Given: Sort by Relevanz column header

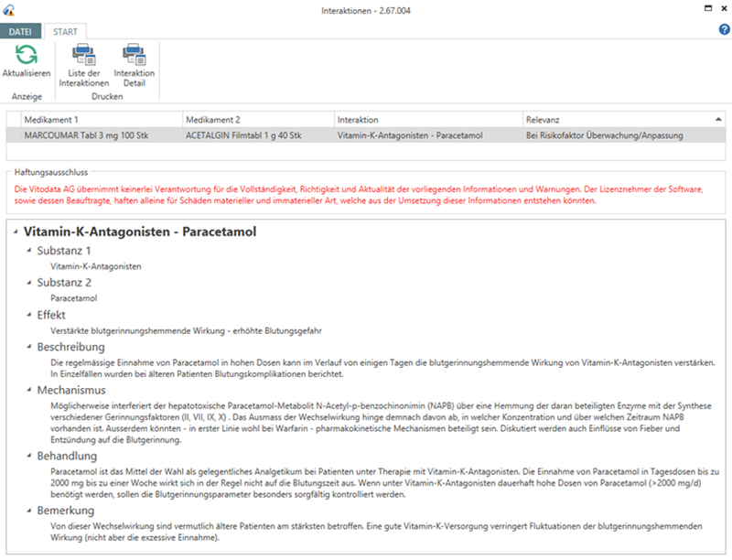Looking at the screenshot, I should [624, 120].
